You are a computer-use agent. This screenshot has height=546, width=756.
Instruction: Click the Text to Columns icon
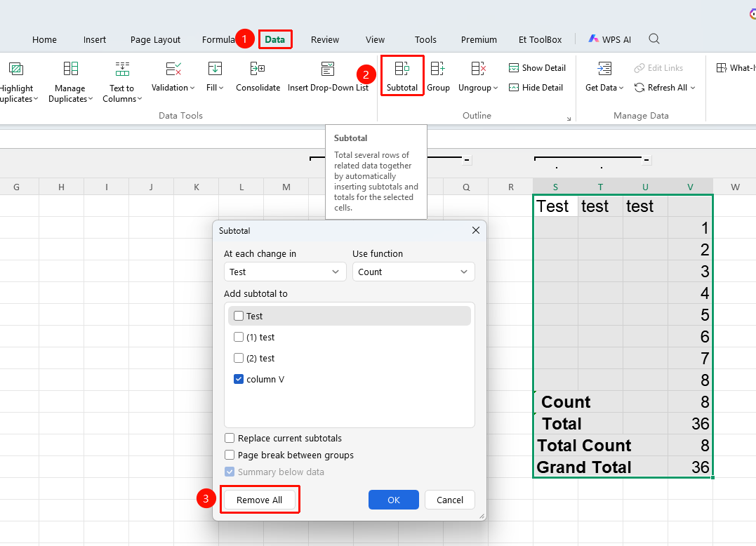[x=122, y=69]
